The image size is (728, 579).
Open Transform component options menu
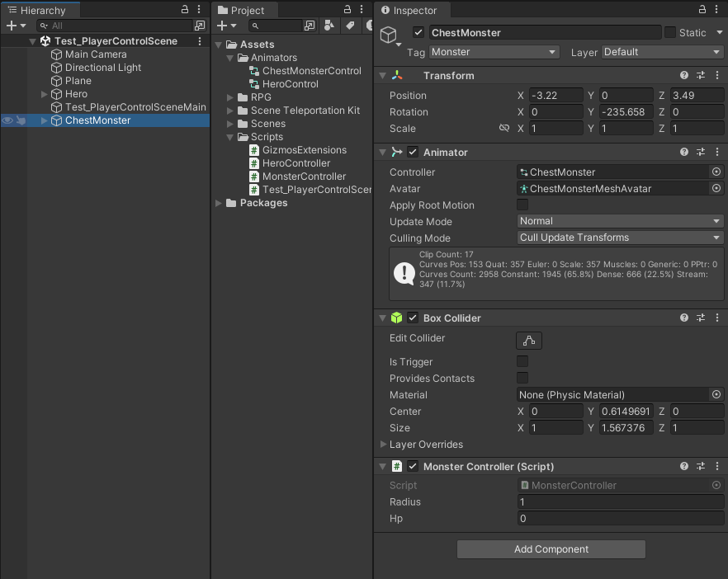pyautogui.click(x=717, y=75)
